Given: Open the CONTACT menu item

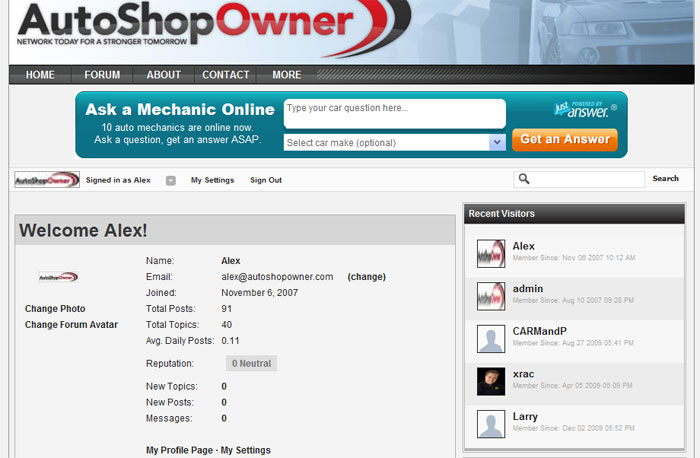Looking at the screenshot, I should click(x=225, y=75).
